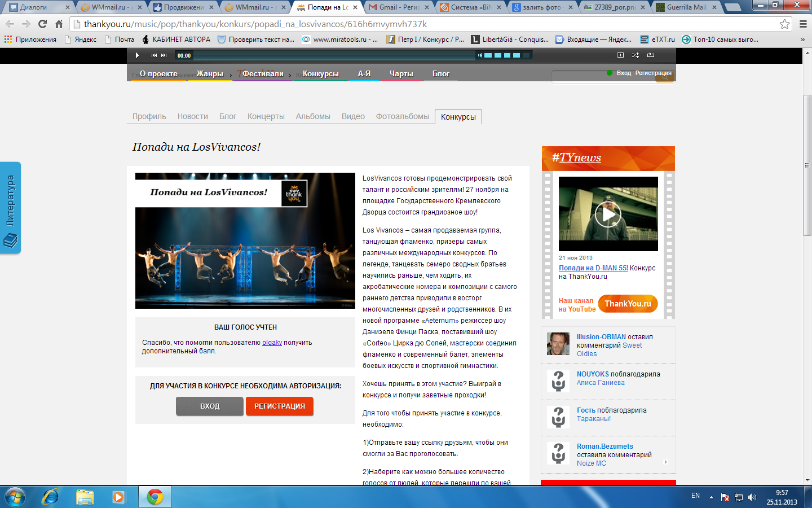
Task: Skip to previous track in player
Action: click(x=154, y=55)
